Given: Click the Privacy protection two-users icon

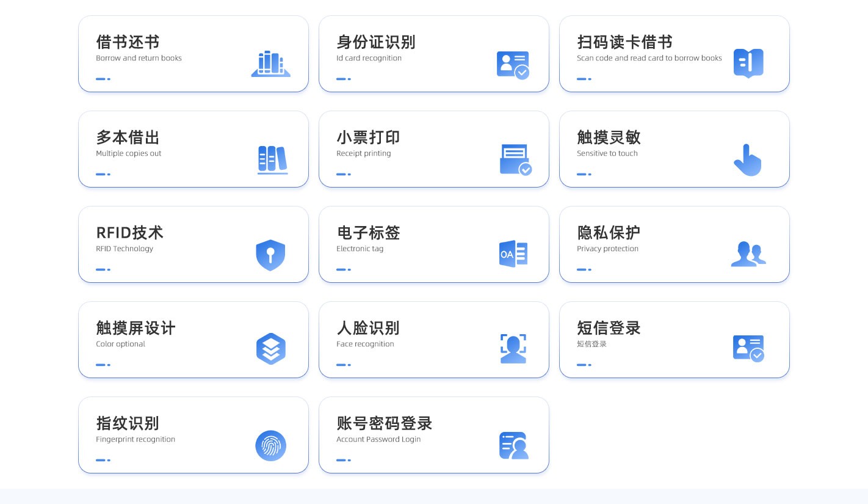Looking at the screenshot, I should [748, 254].
